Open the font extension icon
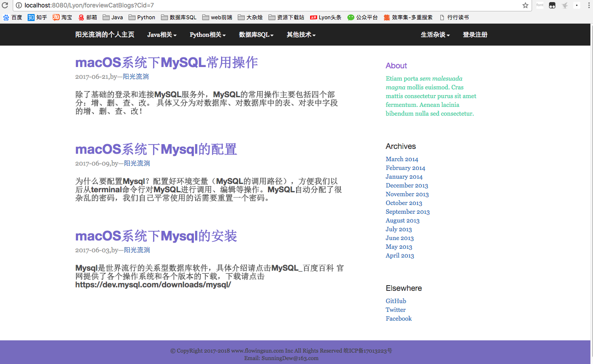593x364 pixels. (539, 5)
